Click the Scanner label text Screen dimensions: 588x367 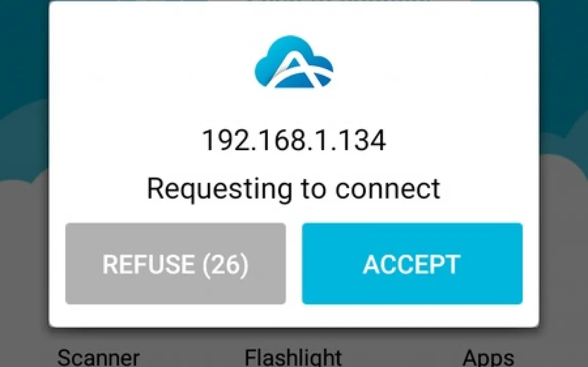click(98, 358)
